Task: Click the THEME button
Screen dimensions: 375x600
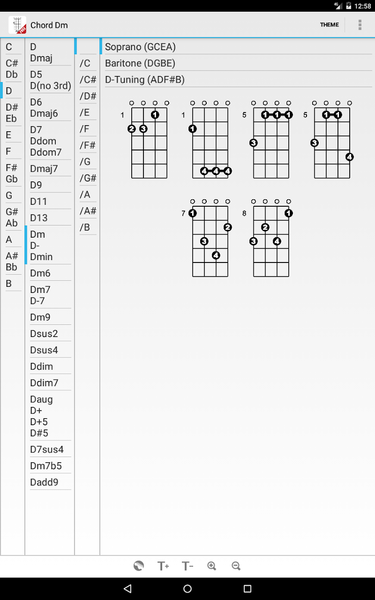Action: click(x=329, y=25)
